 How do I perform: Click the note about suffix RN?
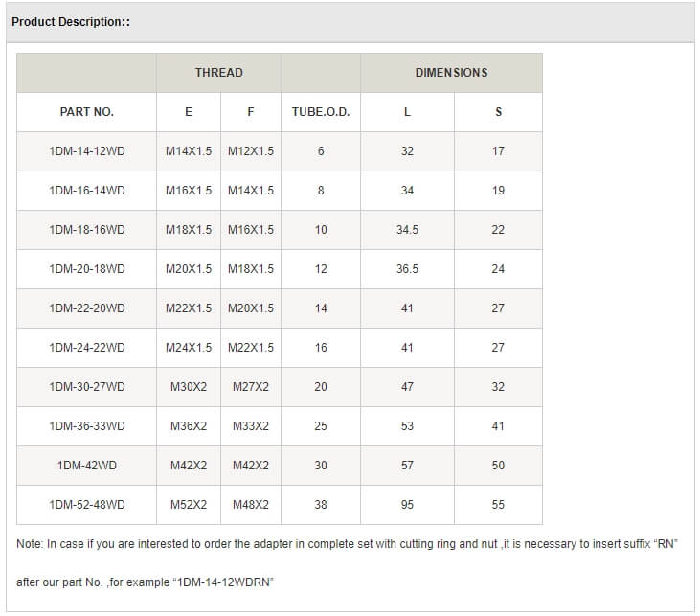347,544
